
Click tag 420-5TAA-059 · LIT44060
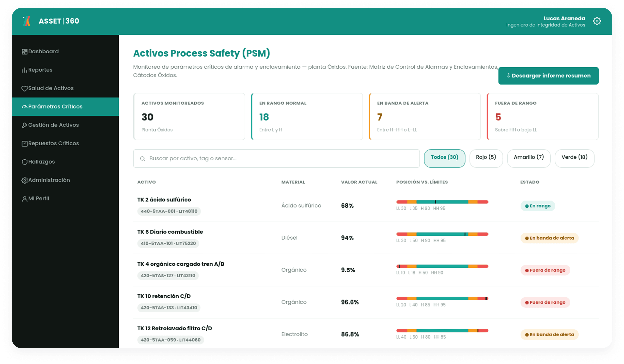(171, 340)
